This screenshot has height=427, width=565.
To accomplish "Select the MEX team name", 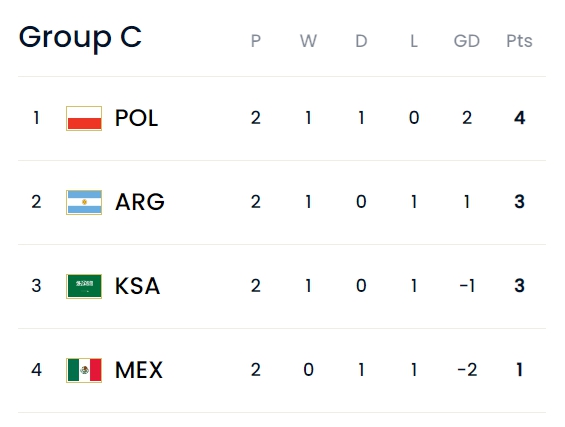I will pos(139,370).
